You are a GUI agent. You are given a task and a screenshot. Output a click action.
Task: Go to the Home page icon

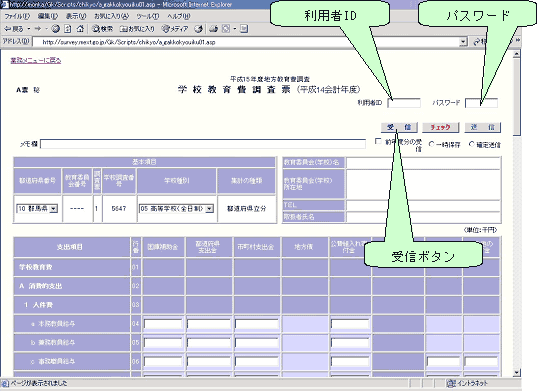80,29
